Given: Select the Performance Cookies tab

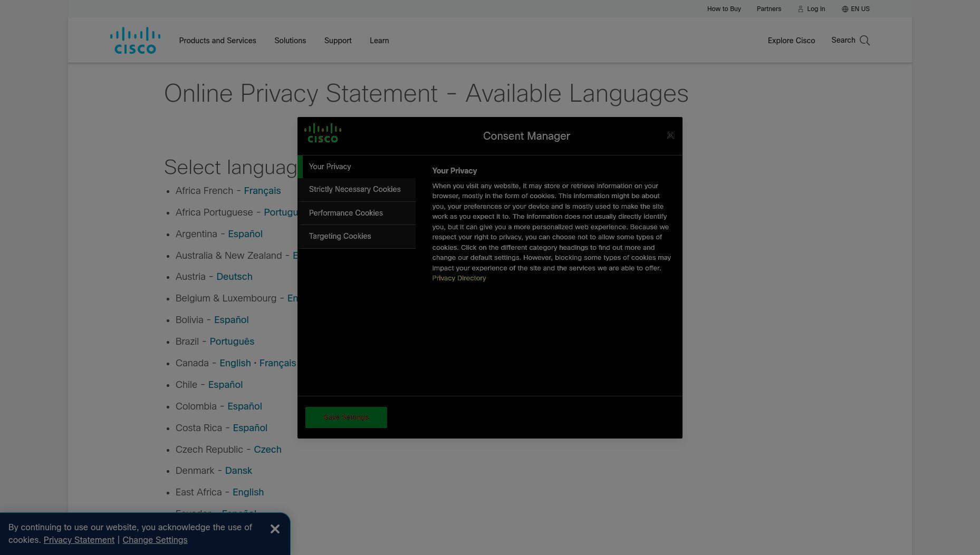Looking at the screenshot, I should [357, 213].
